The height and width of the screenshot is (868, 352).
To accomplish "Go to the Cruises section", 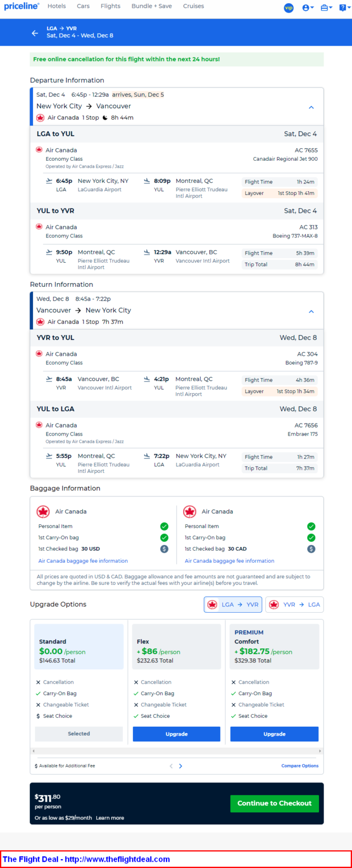I will point(193,6).
